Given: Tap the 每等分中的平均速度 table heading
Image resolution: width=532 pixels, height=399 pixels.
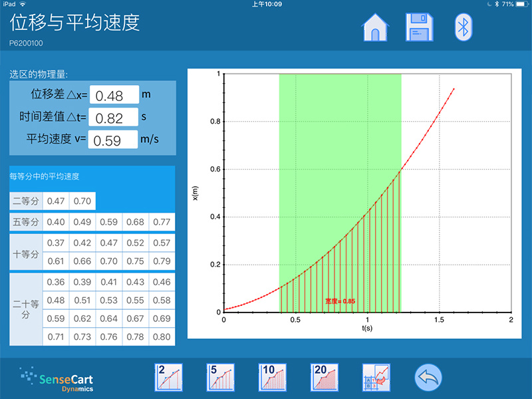Looking at the screenshot, I should pyautogui.click(x=45, y=176).
